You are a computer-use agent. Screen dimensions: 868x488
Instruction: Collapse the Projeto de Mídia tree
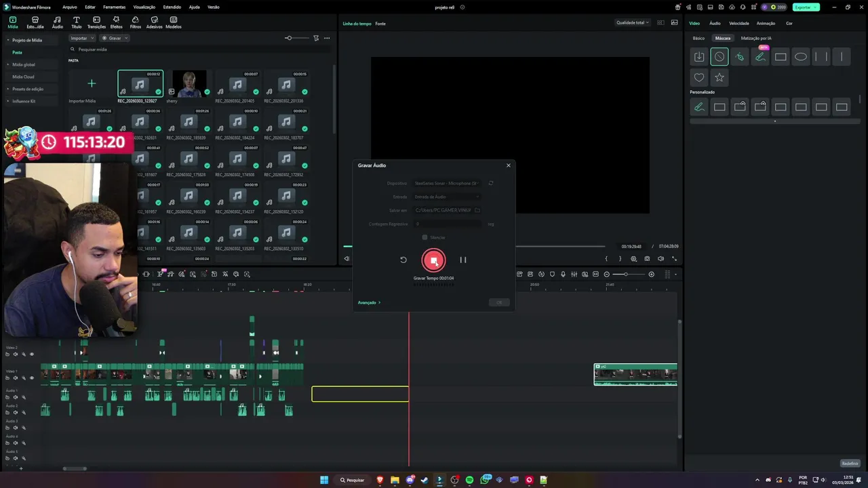(x=8, y=40)
